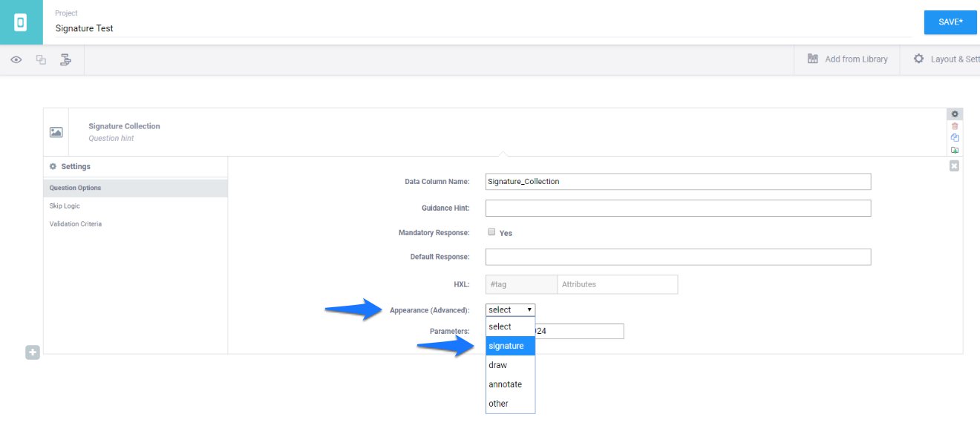Click Add from Library
This screenshot has width=980, height=443.
click(x=847, y=59)
